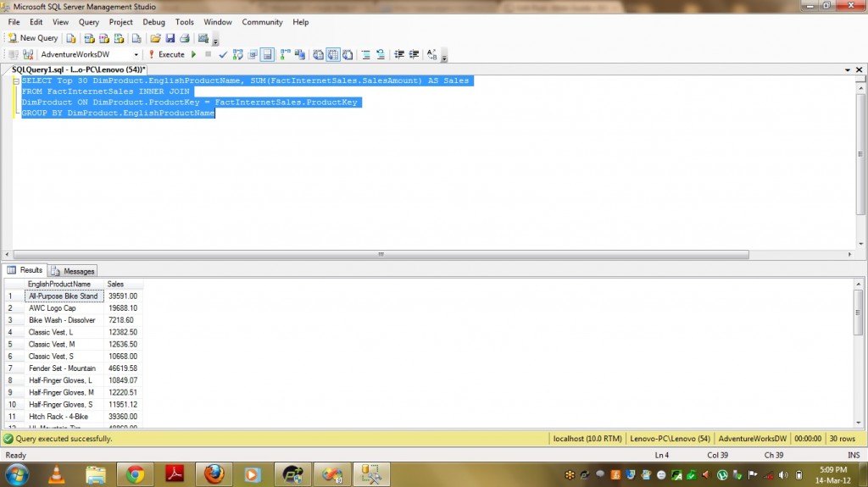868x487 pixels.
Task: Switch to the Messages tab
Action: [x=74, y=271]
